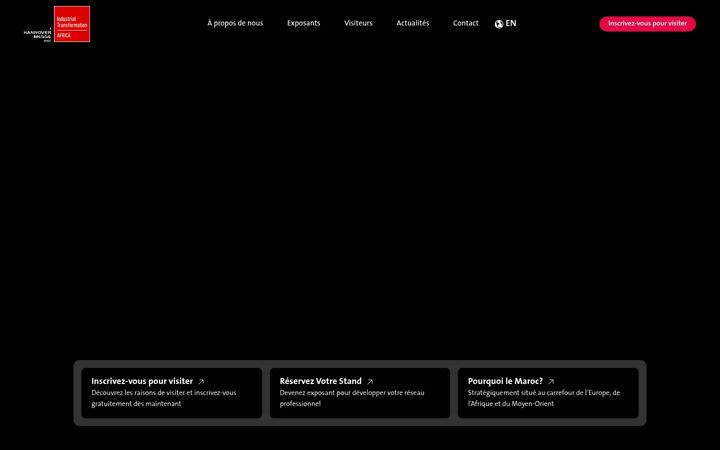Image resolution: width=720 pixels, height=450 pixels.
Task: Open Actualités in the navigation
Action: click(x=413, y=23)
